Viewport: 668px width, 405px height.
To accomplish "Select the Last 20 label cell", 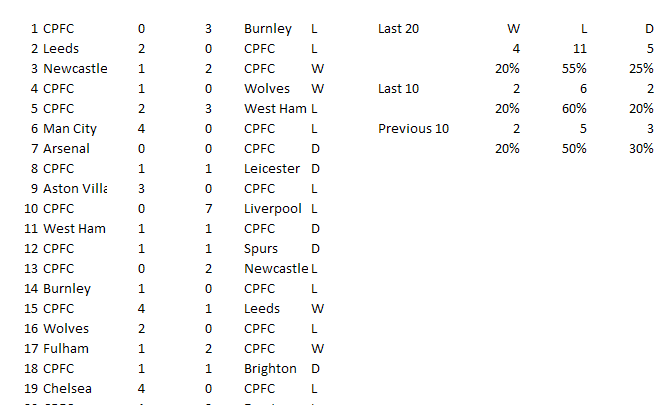I will (399, 29).
